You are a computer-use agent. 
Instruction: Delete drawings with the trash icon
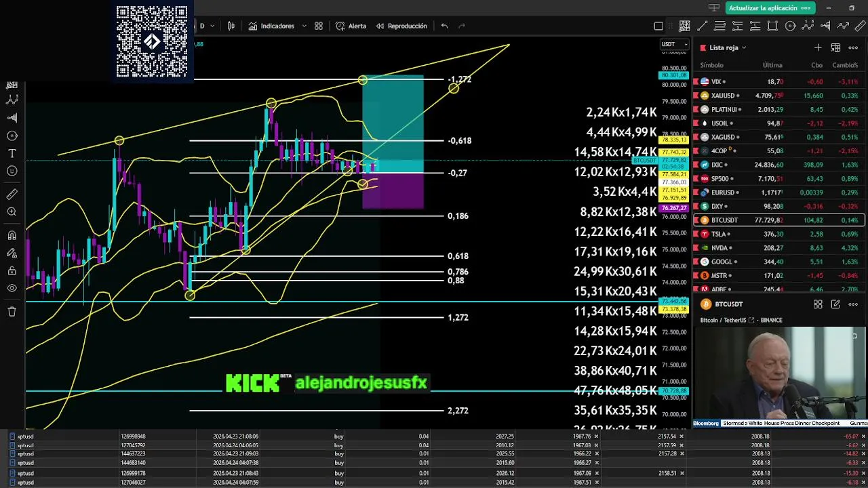coord(12,312)
